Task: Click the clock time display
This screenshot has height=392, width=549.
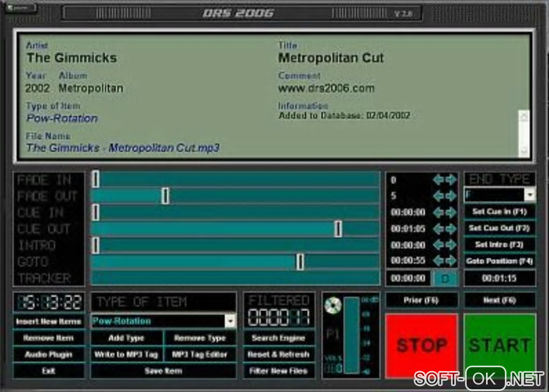Action: (48, 302)
